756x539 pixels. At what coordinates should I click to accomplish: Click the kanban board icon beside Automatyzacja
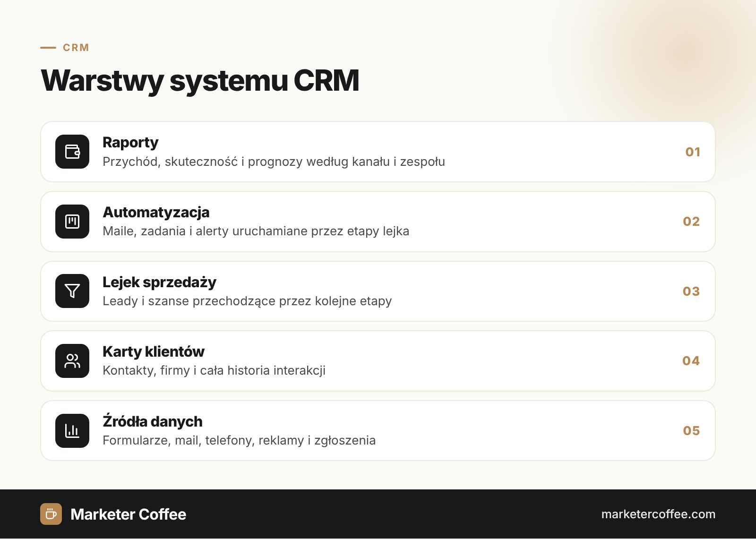point(72,222)
